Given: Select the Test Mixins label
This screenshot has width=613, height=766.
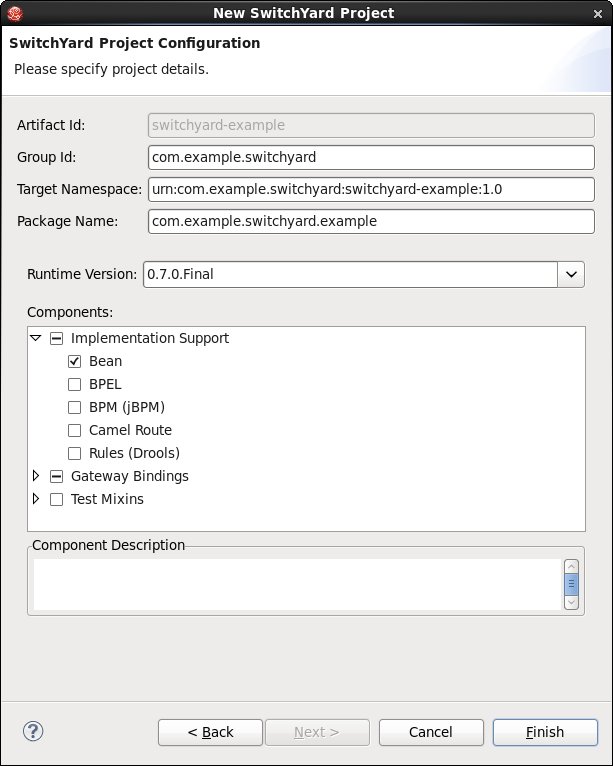Looking at the screenshot, I should tap(107, 499).
